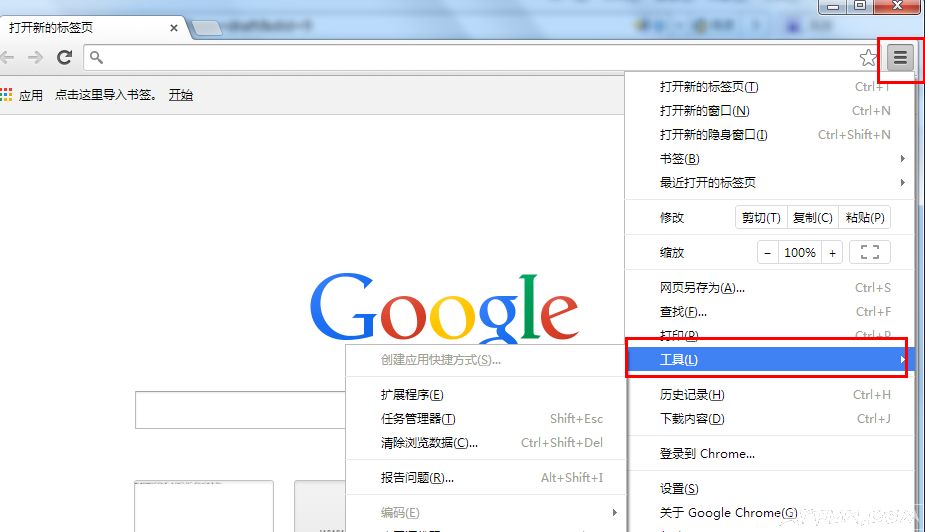The width and height of the screenshot is (925, 532).
Task: Select 历史记录(H) menu item
Action: tap(769, 395)
